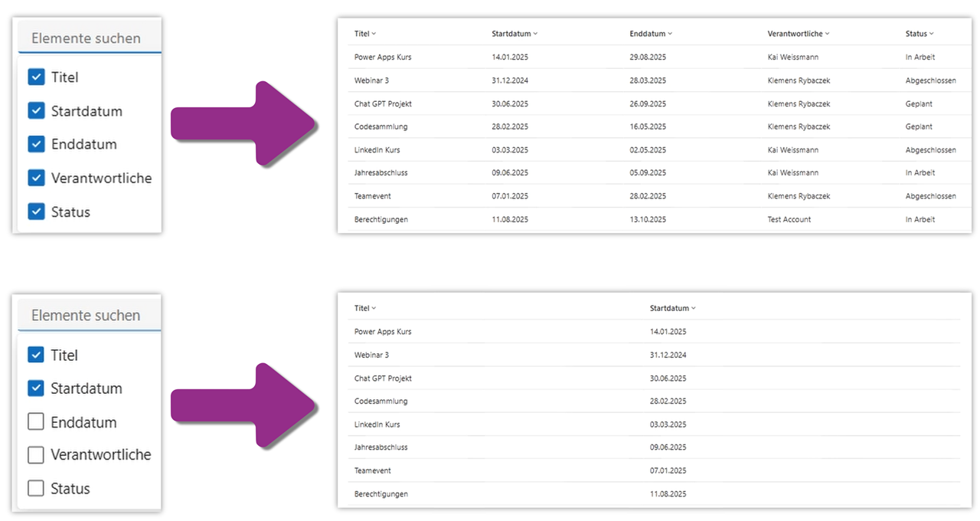The width and height of the screenshot is (980, 521).
Task: Select Kai Weissmann in the LinkedIn Kurs row
Action: 792,150
